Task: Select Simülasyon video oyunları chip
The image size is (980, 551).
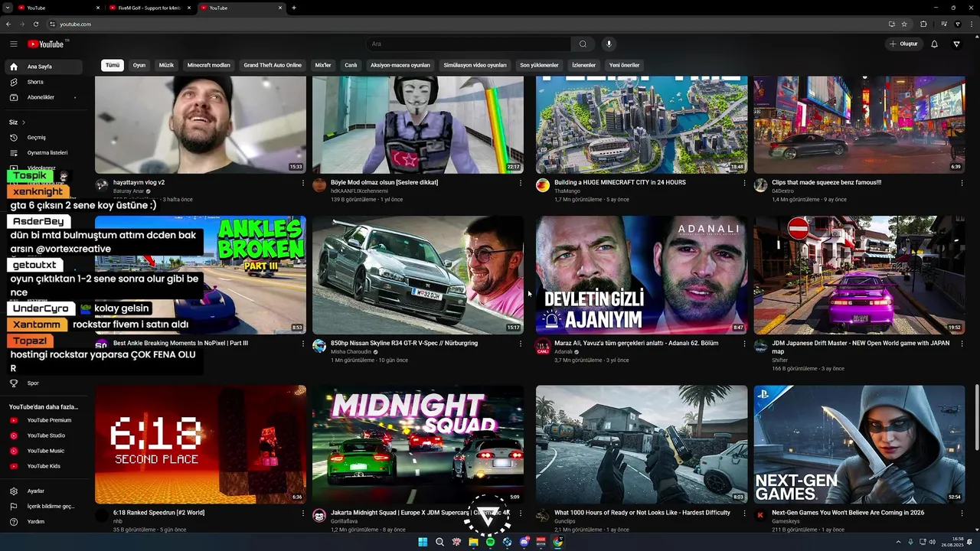Action: point(475,65)
